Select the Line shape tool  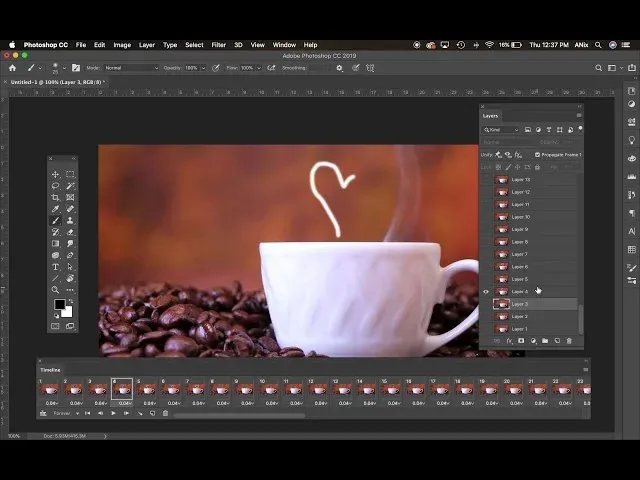pyautogui.click(x=55, y=278)
